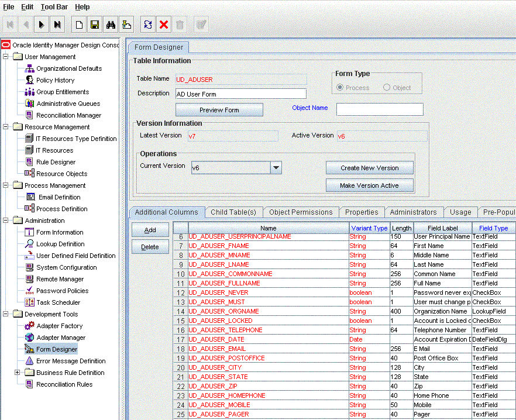This screenshot has width=516, height=420.
Task: Select the Process form type radio button
Action: (x=340, y=88)
